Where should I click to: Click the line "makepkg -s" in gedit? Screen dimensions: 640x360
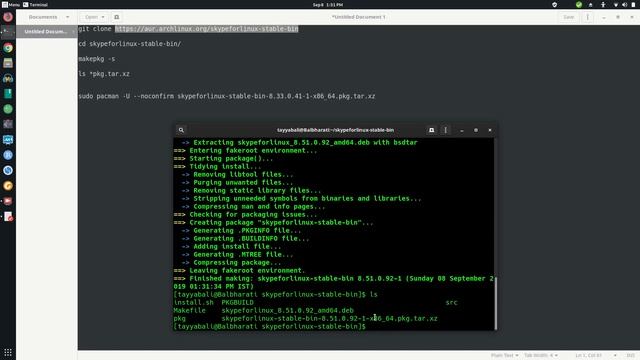click(97, 59)
